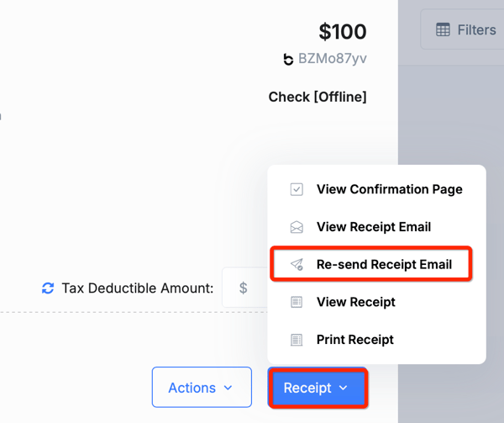This screenshot has height=423, width=504.
Task: Collapse the Receipt dropdown button
Action: (318, 388)
